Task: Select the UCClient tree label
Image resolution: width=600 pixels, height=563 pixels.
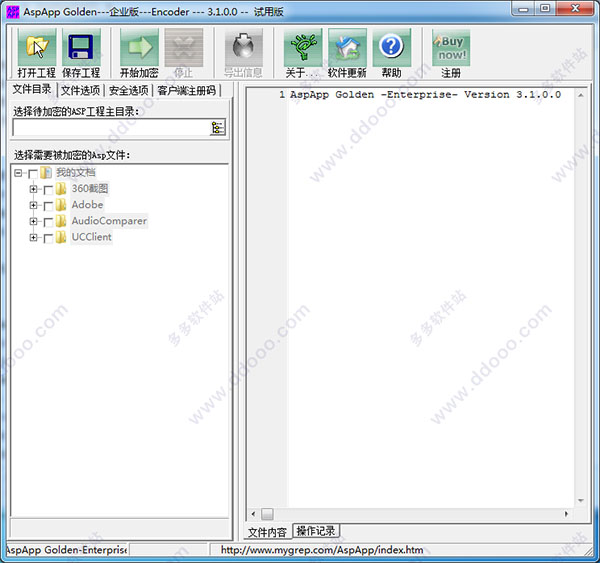Action: pyautogui.click(x=91, y=237)
